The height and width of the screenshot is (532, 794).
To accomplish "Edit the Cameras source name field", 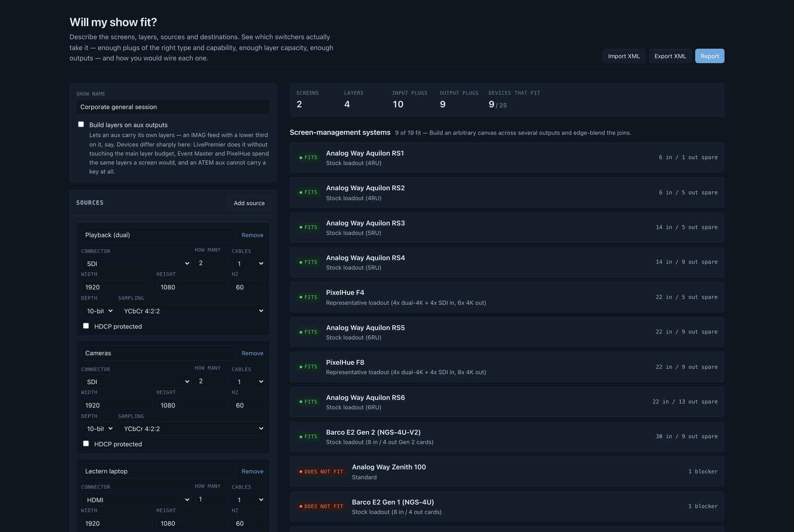I will pyautogui.click(x=159, y=353).
